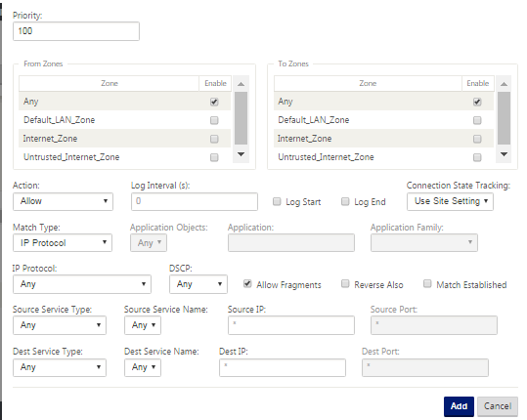The height and width of the screenshot is (420, 527).
Task: Expand the Match Type dropdown
Action: coord(63,243)
